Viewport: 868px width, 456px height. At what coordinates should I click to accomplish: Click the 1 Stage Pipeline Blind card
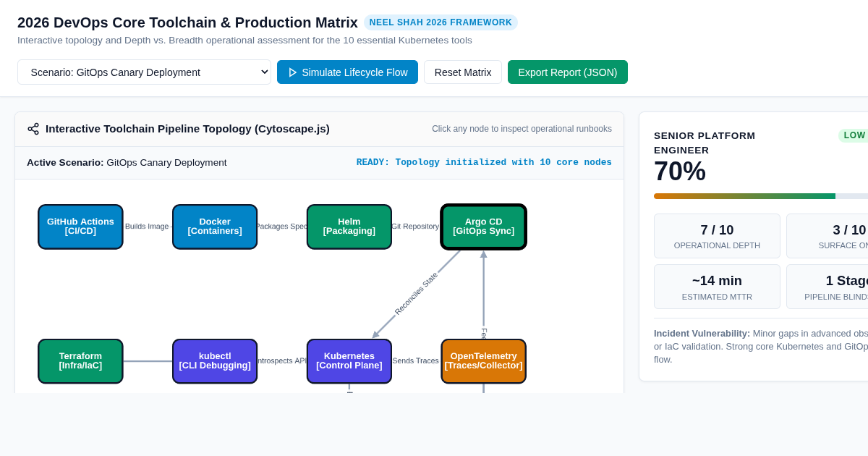tap(827, 287)
